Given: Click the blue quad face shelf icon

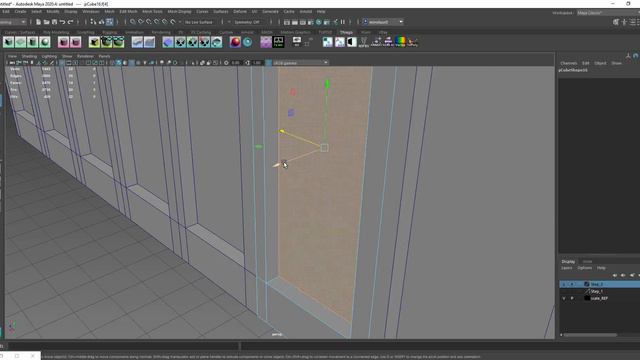Looking at the screenshot, I should [x=168, y=42].
